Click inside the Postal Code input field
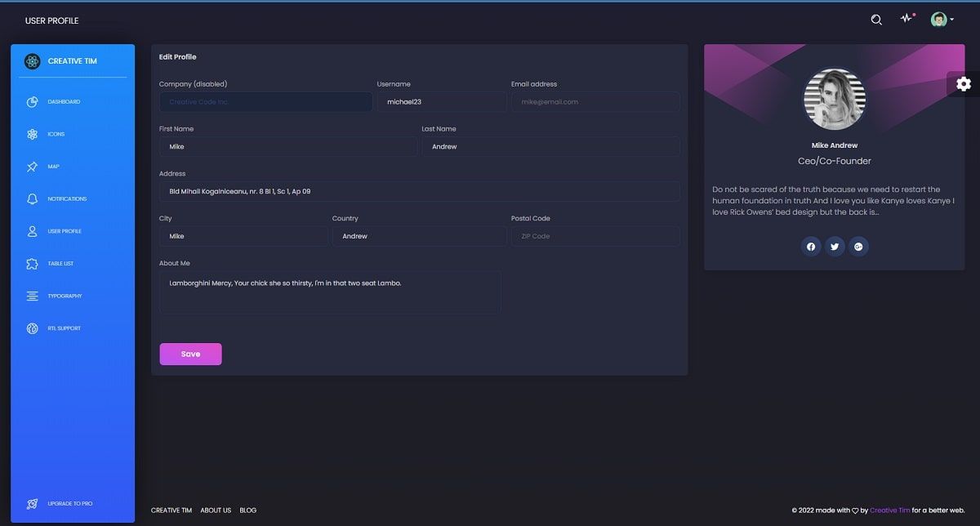This screenshot has height=526, width=980. [595, 235]
